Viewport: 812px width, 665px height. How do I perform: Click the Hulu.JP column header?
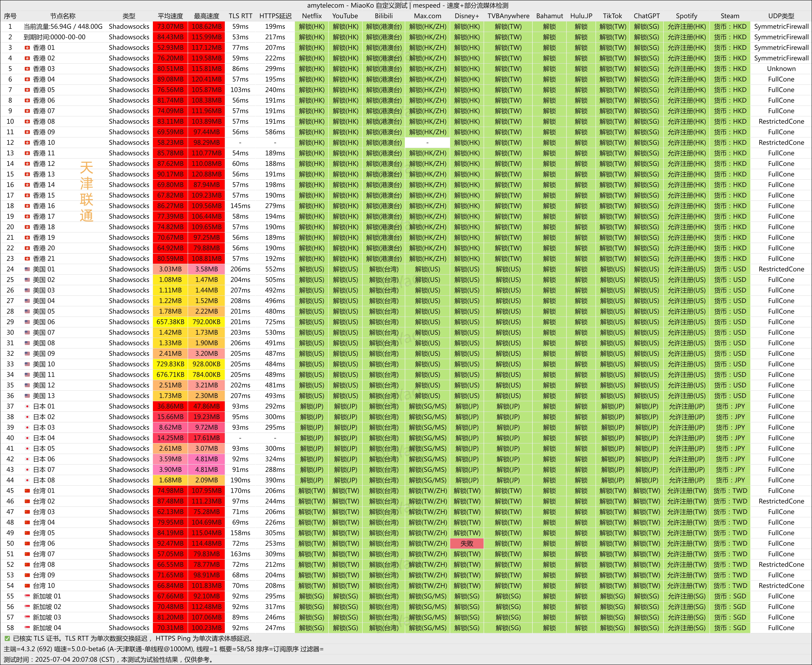pyautogui.click(x=581, y=16)
